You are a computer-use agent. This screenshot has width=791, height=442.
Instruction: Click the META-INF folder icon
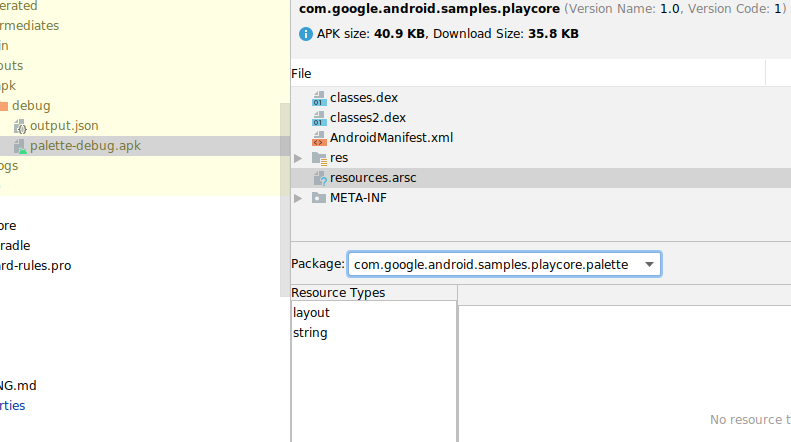coord(319,198)
